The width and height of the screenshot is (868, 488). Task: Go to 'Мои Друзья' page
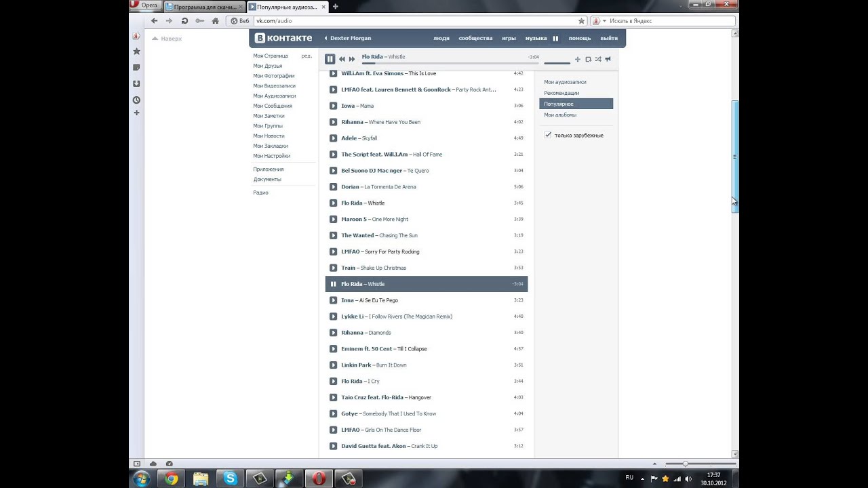click(268, 66)
